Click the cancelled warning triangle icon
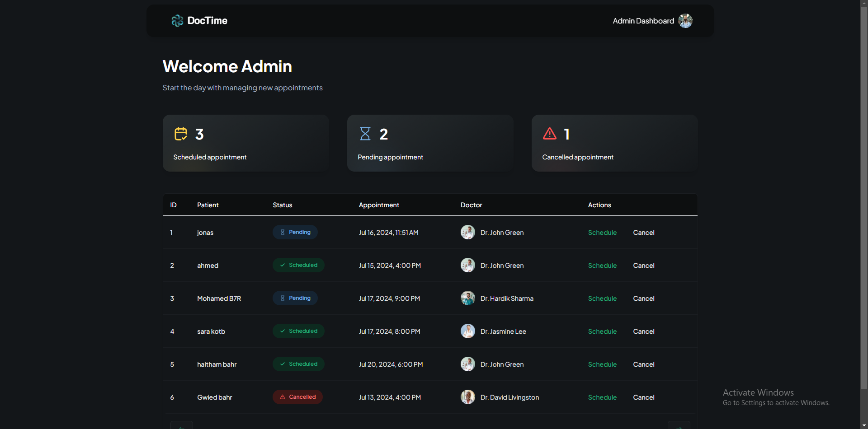Image resolution: width=868 pixels, height=429 pixels. pos(550,134)
